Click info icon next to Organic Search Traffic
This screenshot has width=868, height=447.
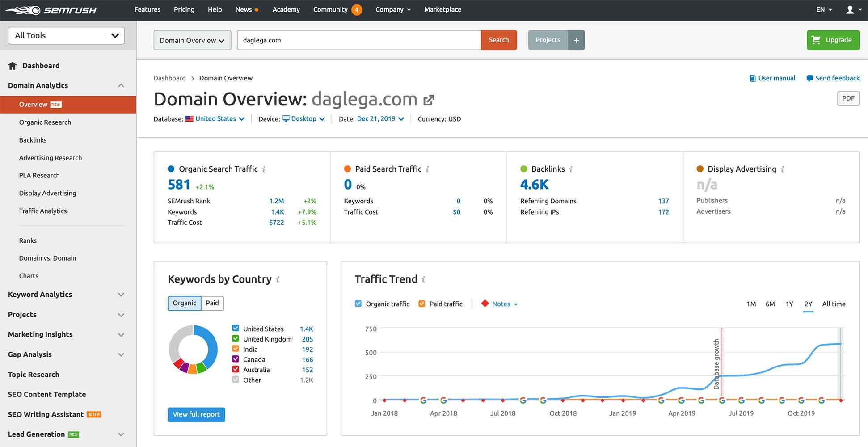tap(264, 169)
